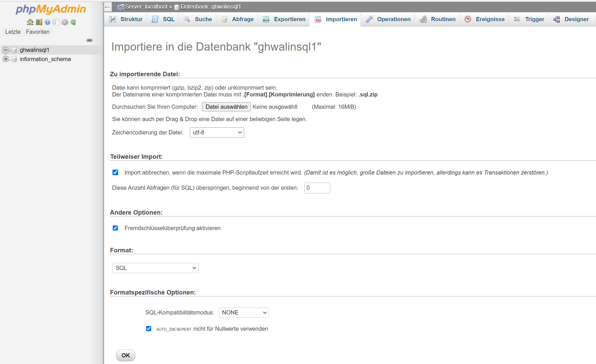596x364 pixels.
Task: Open Server: localhost breadcrumb link
Action: point(146,7)
